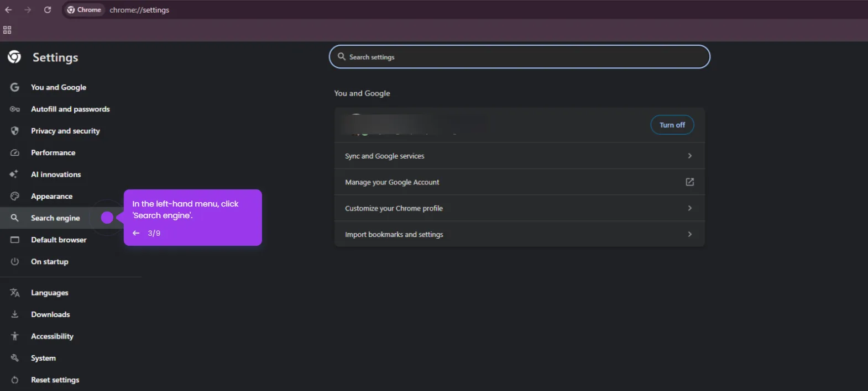The image size is (868, 391).
Task: Click the chrome://settings address bar URL
Action: click(x=139, y=10)
